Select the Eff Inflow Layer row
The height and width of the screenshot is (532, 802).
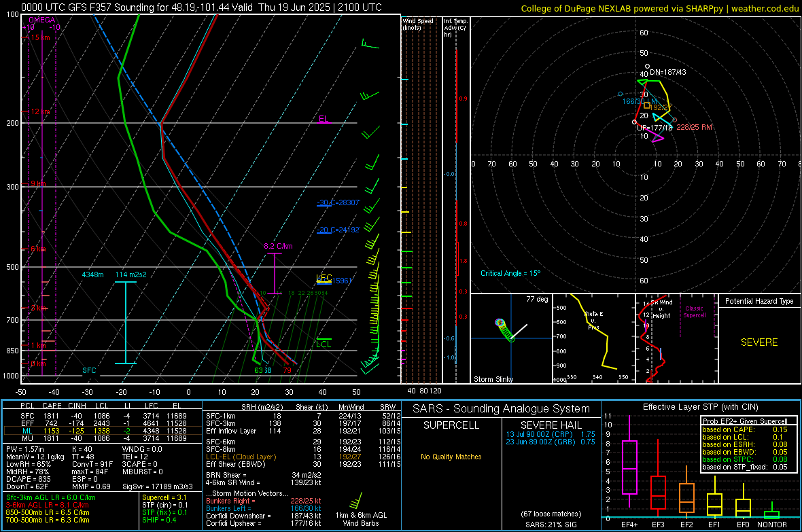click(303, 431)
